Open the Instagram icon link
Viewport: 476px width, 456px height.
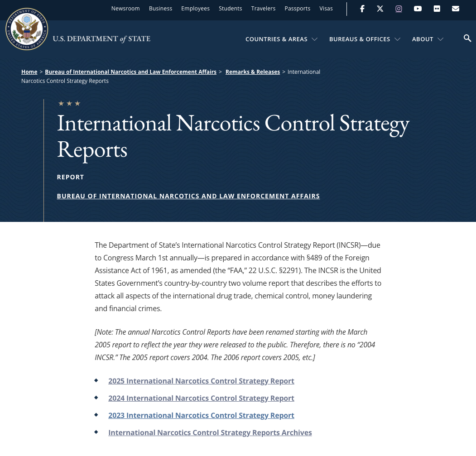pos(399,9)
